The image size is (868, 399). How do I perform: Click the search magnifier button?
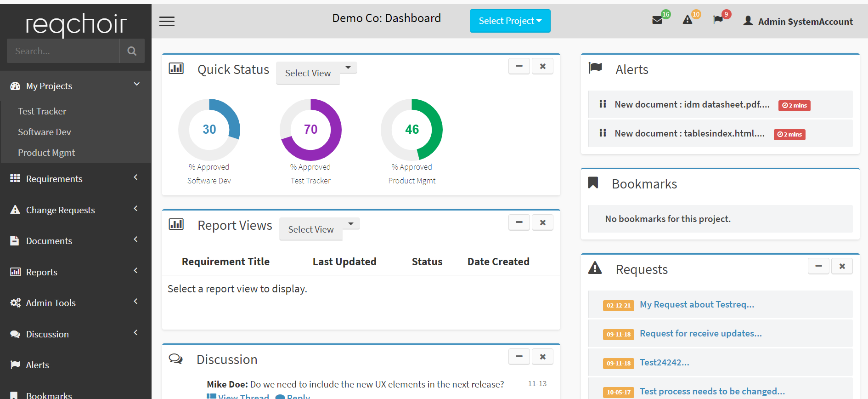[x=132, y=51]
